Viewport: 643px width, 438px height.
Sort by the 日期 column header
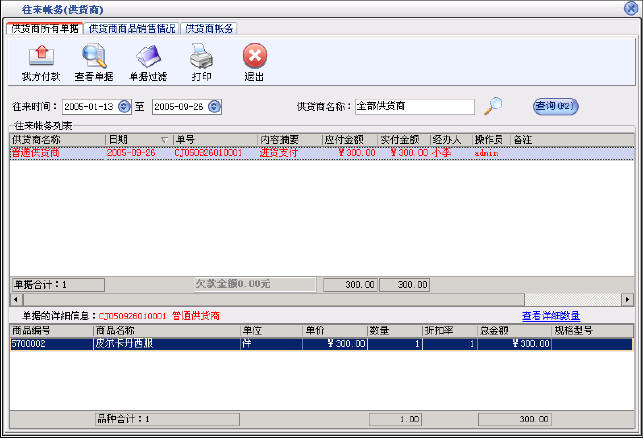(x=138, y=139)
